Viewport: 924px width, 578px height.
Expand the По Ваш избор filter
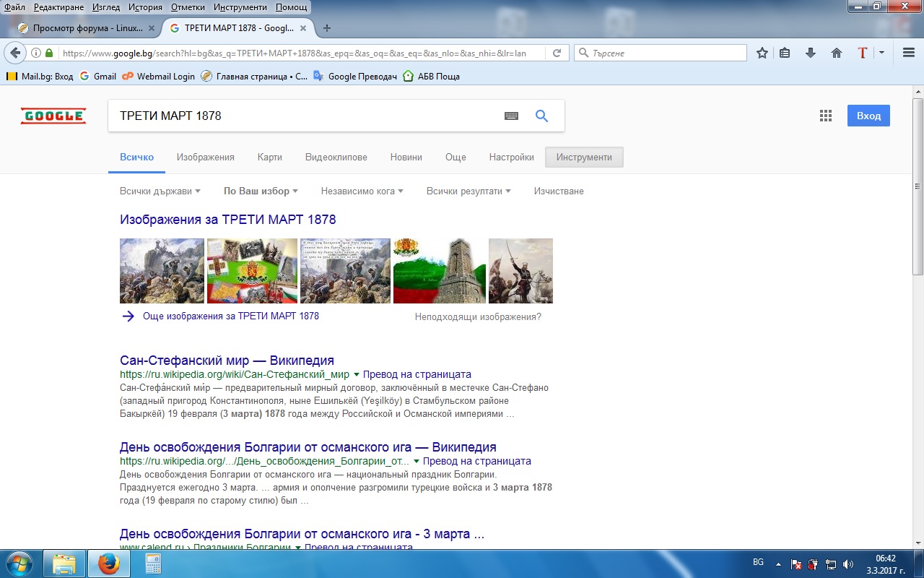pyautogui.click(x=261, y=191)
